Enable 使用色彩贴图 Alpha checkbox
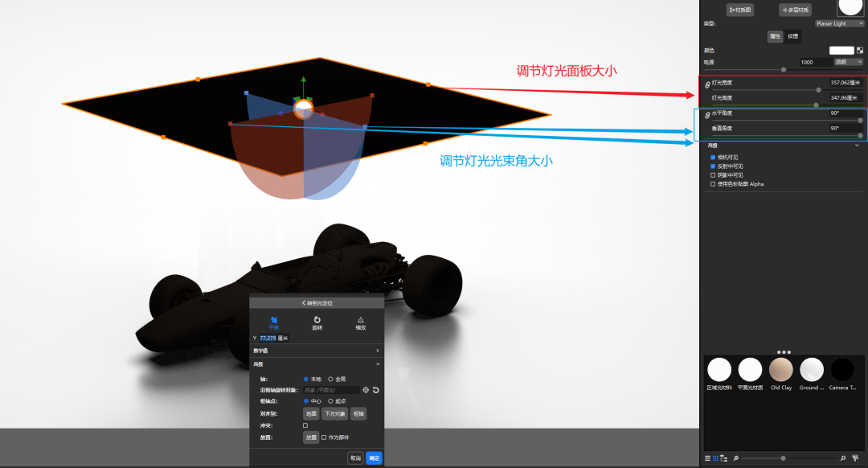868x468 pixels. point(713,184)
